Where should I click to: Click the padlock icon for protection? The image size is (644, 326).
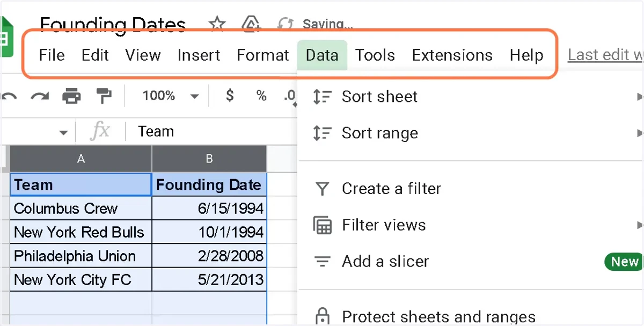click(x=322, y=316)
